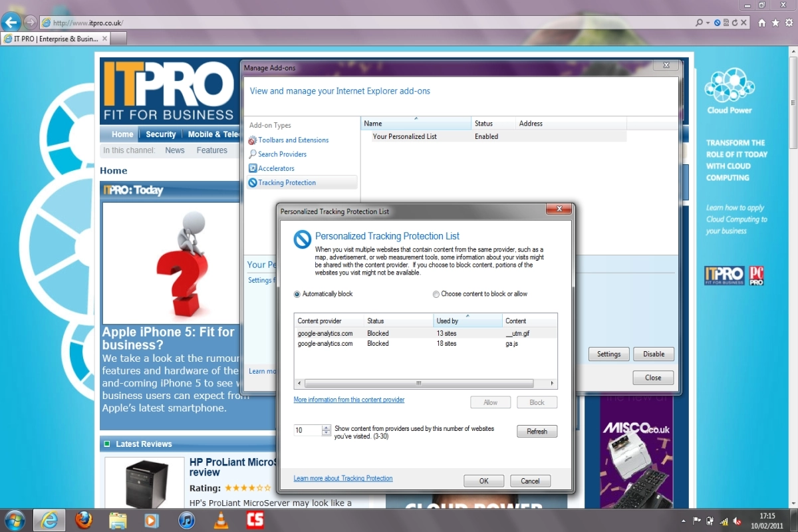Click the Block button
Screen dimensions: 798x532
[x=537, y=402]
